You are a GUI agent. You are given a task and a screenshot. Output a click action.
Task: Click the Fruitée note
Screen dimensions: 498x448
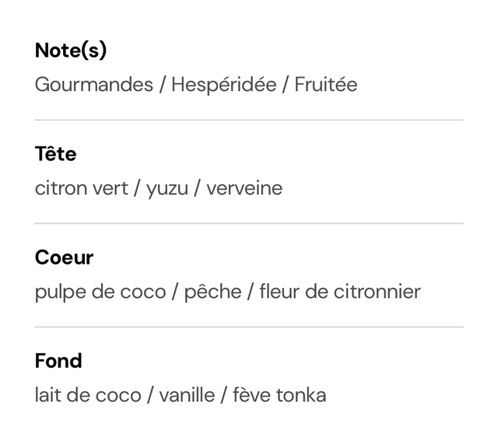(326, 85)
